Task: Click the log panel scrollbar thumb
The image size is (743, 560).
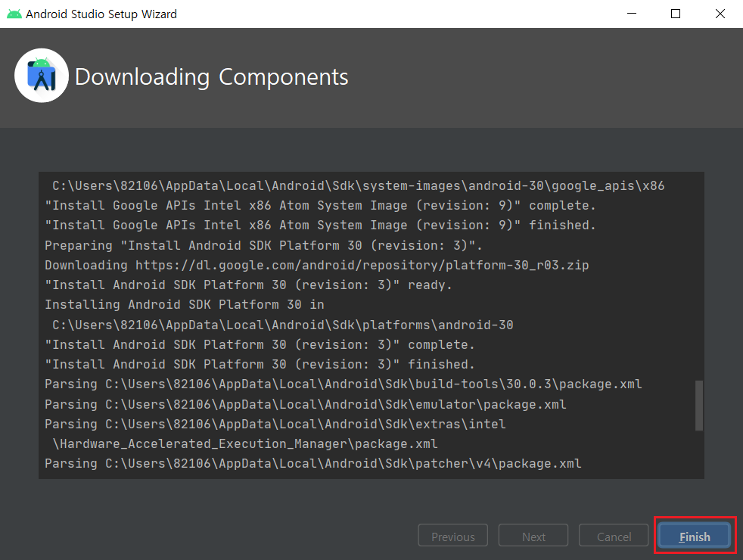Action: coord(698,405)
